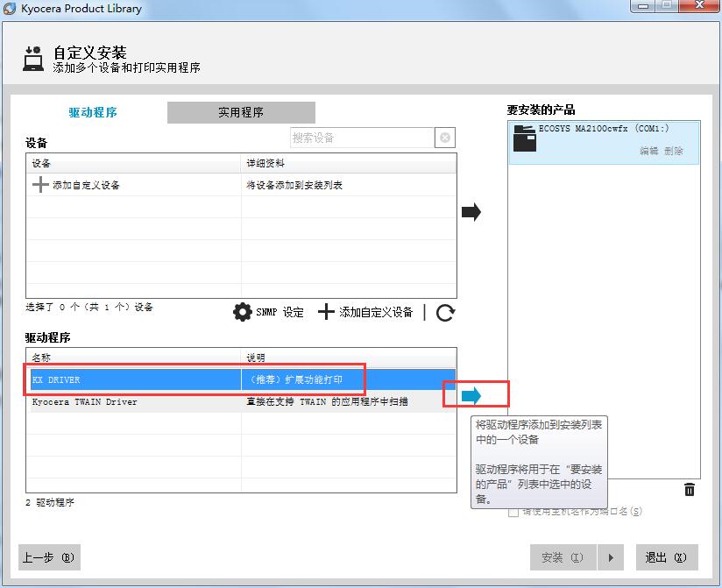
Task: Click the ECOSYS MA2100cwfx printer icon
Action: 525,138
